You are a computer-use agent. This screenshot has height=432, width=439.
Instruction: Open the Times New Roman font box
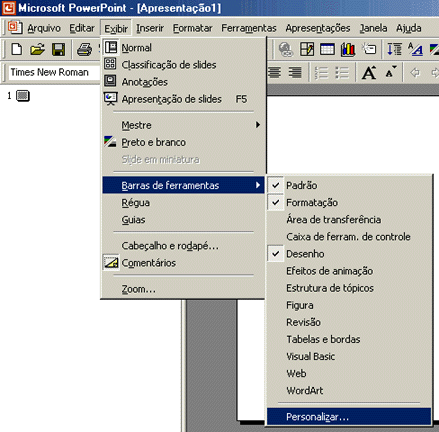[x=53, y=72]
